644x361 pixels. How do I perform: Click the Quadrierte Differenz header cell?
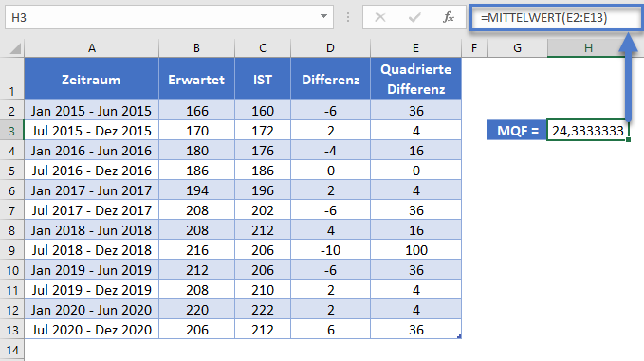(415, 80)
